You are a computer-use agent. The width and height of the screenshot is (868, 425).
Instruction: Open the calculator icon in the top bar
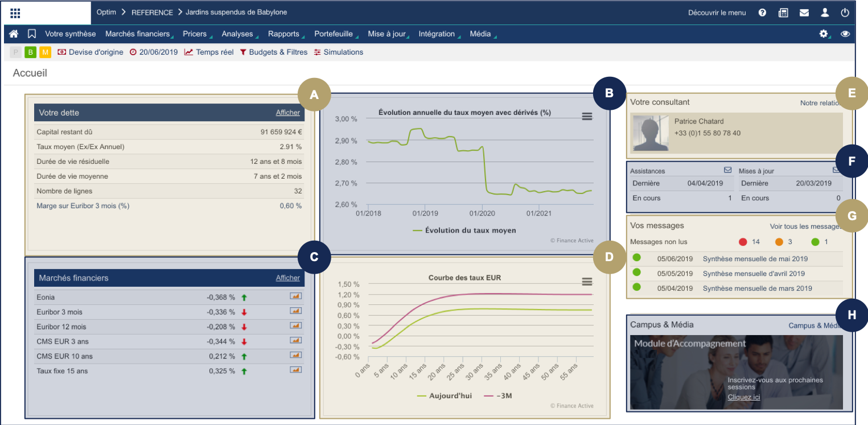point(783,13)
